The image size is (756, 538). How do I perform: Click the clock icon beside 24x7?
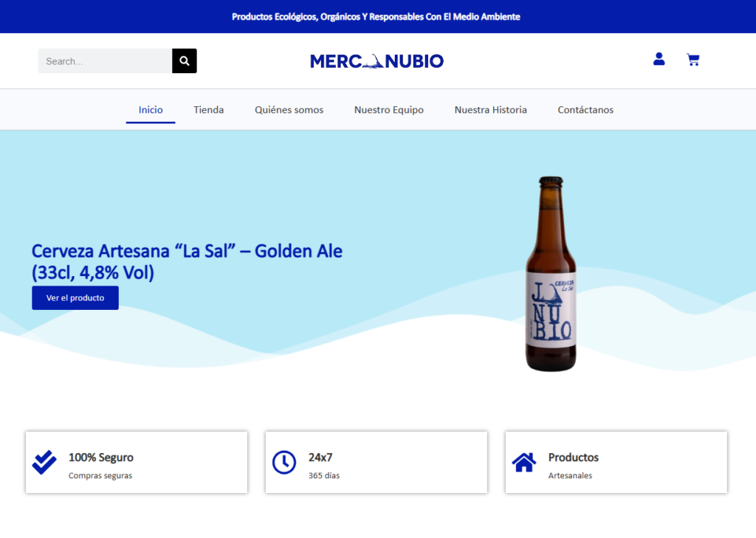pyautogui.click(x=284, y=463)
